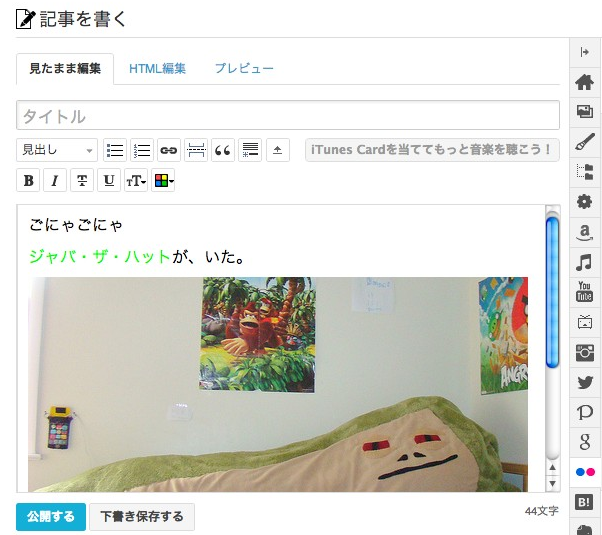Open the YouTube insert panel
Image resolution: width=602 pixels, height=535 pixels.
click(x=585, y=292)
